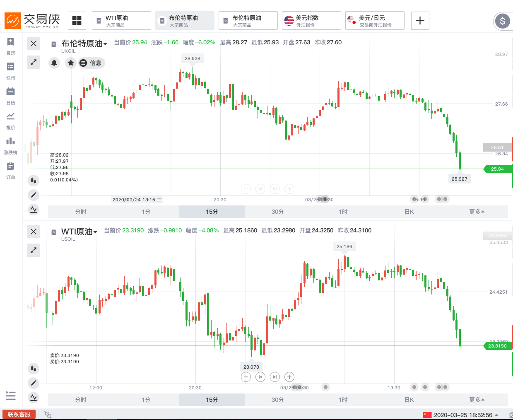Click the zoom-in plus control on WTI chart

point(289,377)
